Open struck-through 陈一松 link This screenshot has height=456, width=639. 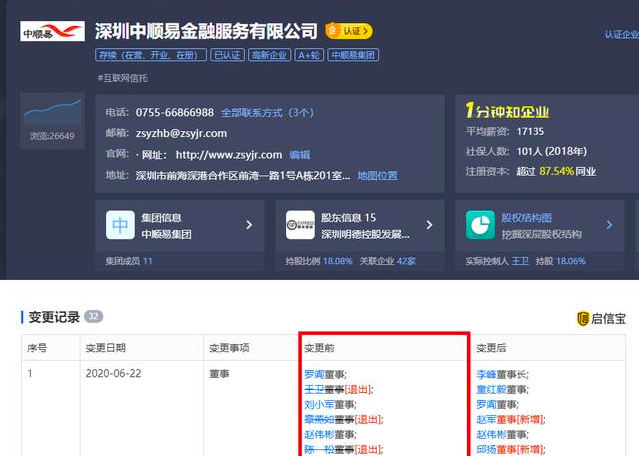pos(319,449)
